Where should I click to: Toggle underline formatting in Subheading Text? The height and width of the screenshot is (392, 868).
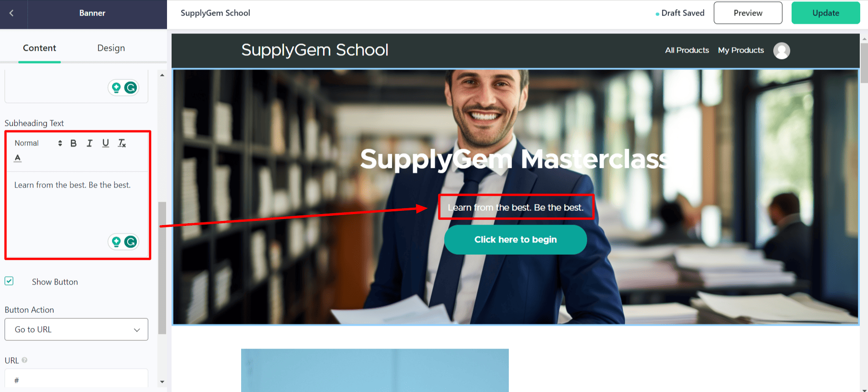106,143
